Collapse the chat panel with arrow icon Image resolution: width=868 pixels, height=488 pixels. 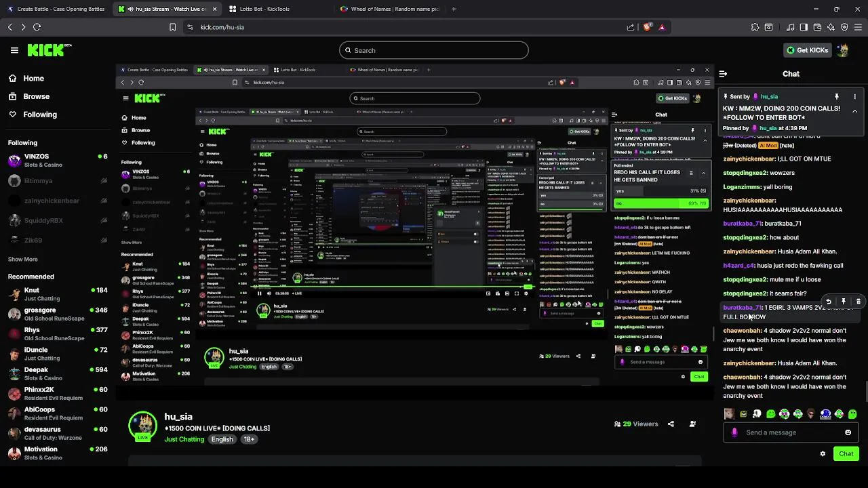click(x=723, y=74)
